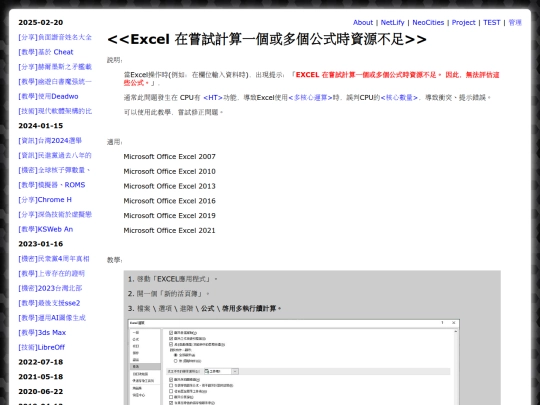Open the [教學]最後支援sse2 article
Screen dimensions: 540x405
click(49, 303)
